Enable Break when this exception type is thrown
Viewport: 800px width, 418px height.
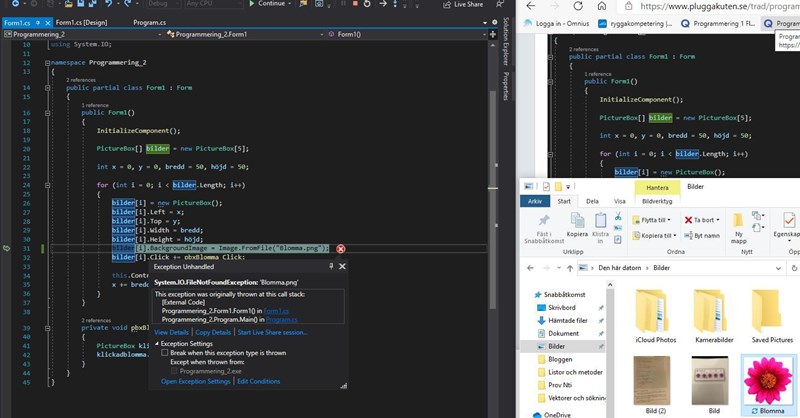click(x=165, y=352)
